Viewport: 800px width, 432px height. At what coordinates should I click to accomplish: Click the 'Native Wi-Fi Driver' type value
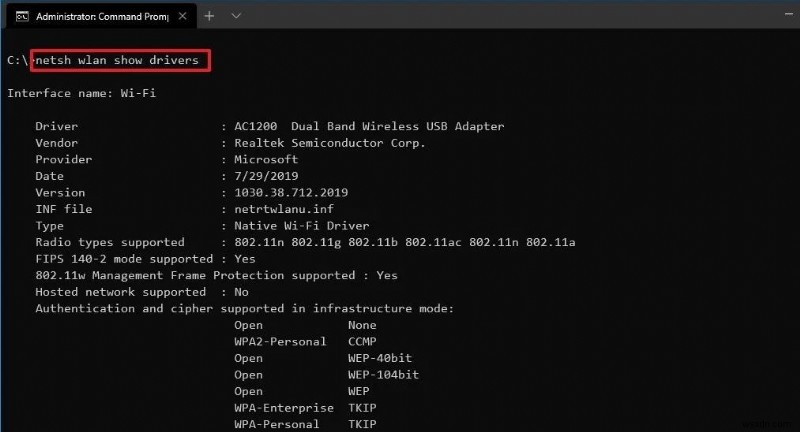click(302, 225)
